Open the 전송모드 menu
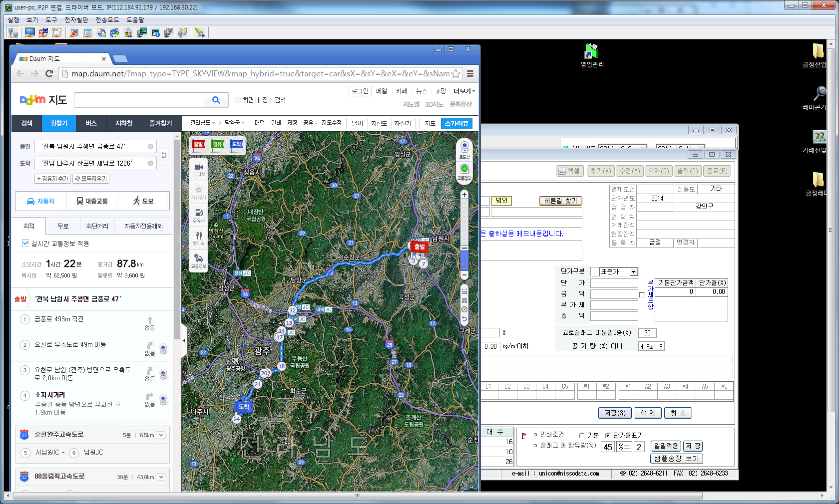The height and width of the screenshot is (504, 839). click(x=107, y=20)
